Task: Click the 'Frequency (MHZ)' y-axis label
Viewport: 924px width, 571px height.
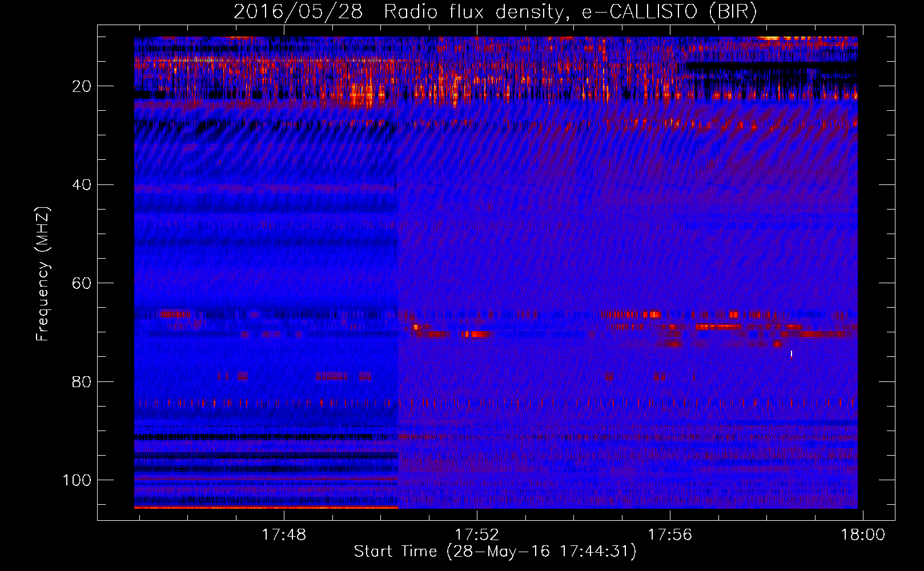Action: point(43,274)
